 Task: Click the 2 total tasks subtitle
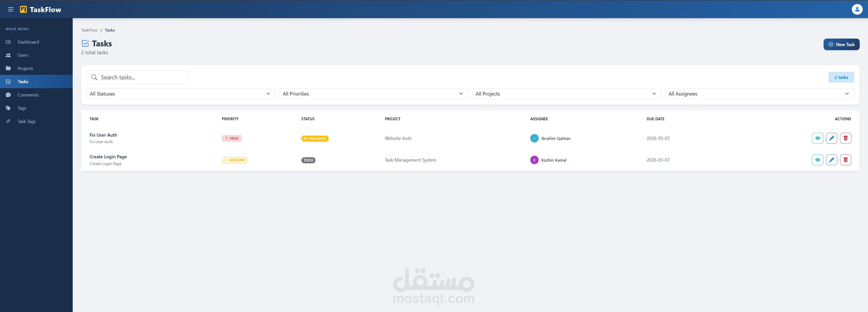[95, 52]
